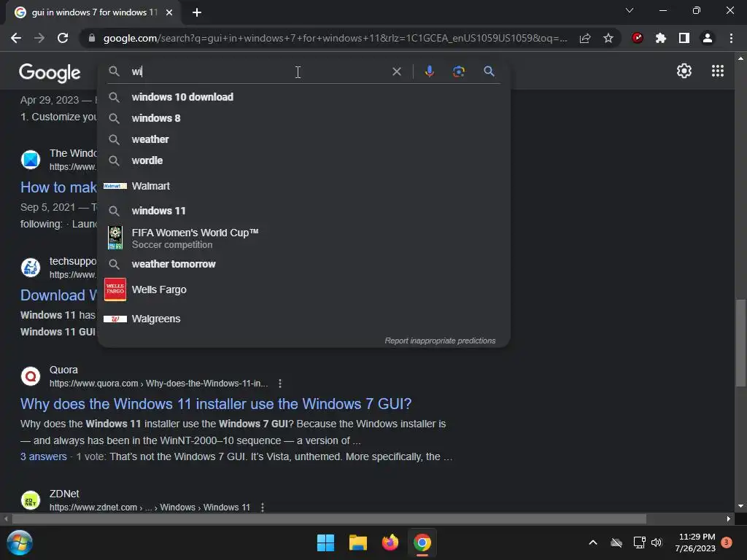Share this page using address bar icon
Screen dimensions: 747x560
tap(585, 38)
